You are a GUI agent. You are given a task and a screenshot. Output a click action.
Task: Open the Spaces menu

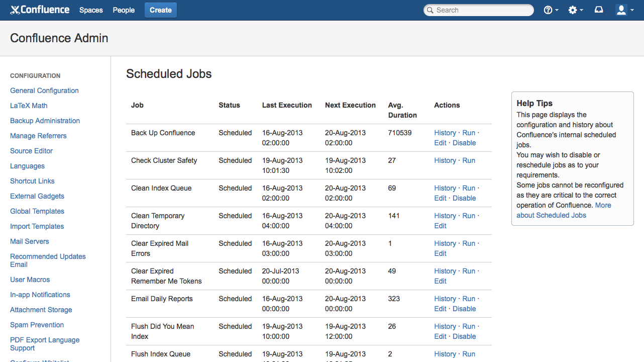91,10
